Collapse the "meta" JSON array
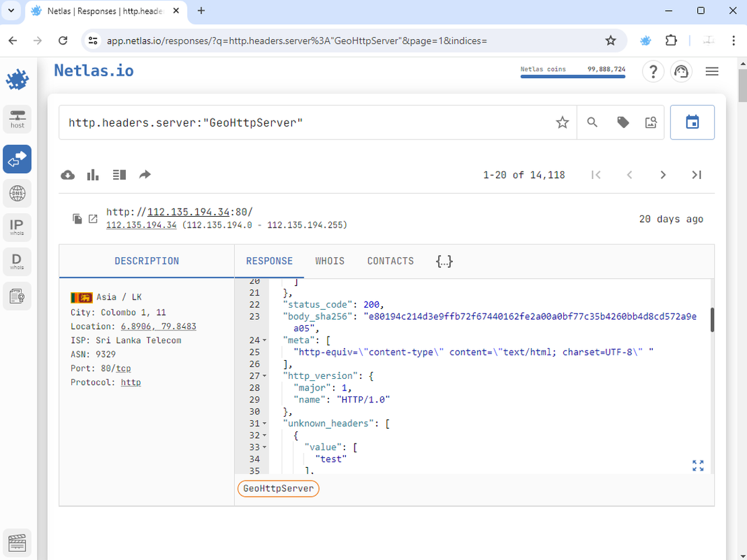 tap(264, 341)
